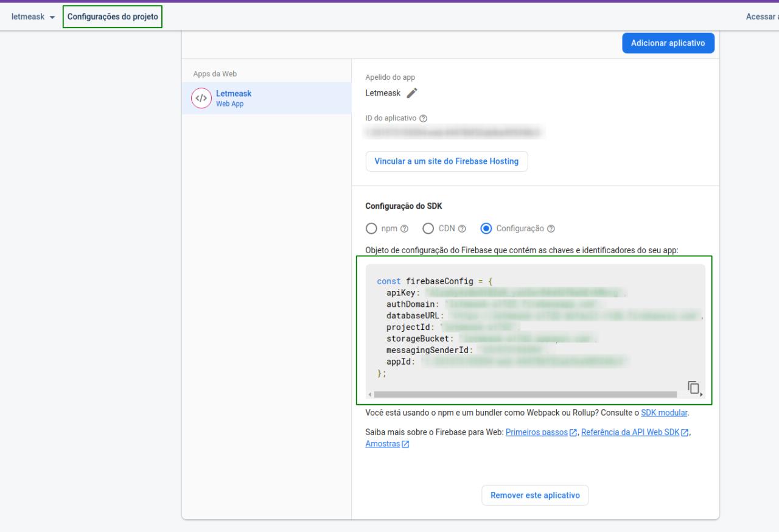Open Configurações do projeto tab
This screenshot has height=532, width=779.
tap(114, 17)
